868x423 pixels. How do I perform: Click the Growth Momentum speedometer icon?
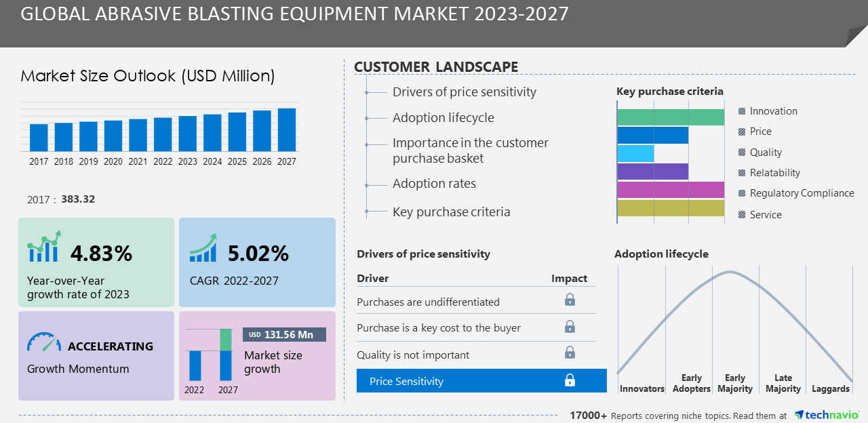point(44,342)
